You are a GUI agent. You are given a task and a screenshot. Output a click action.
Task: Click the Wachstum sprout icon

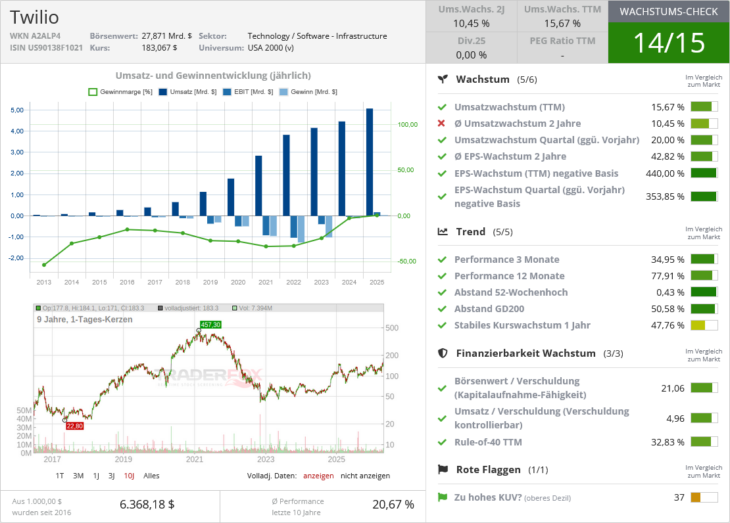click(x=443, y=79)
